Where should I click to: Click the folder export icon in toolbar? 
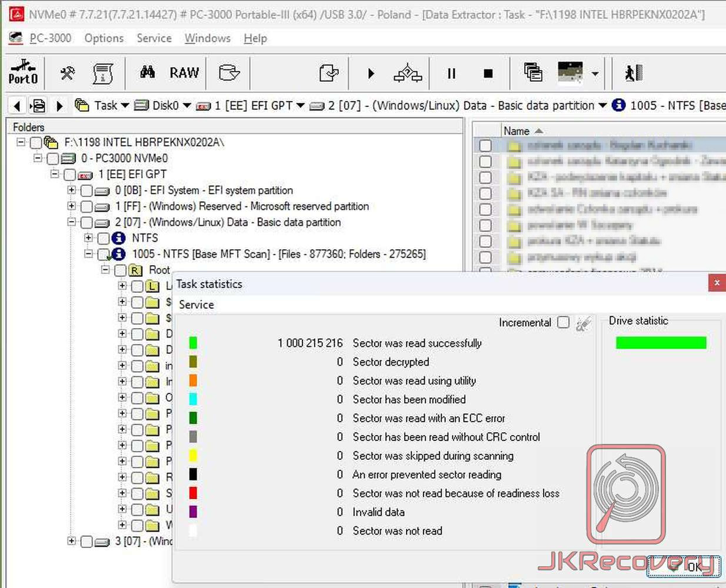[229, 73]
